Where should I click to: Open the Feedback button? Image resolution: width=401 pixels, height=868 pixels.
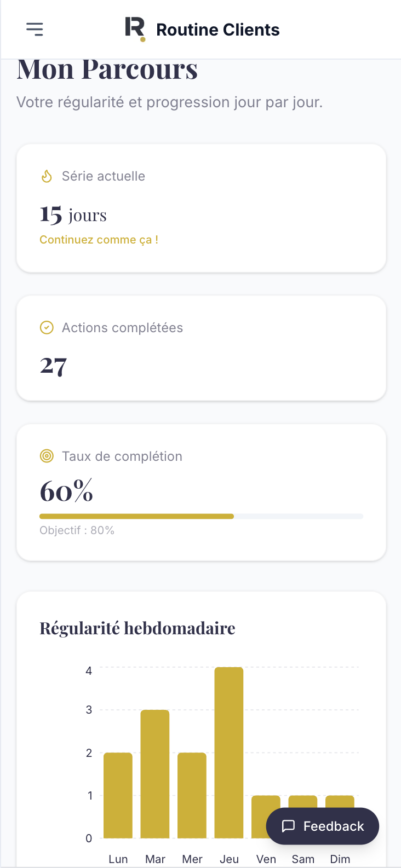click(323, 826)
